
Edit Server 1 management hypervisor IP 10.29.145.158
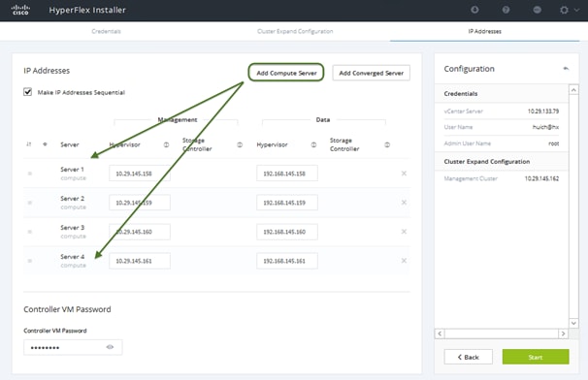click(140, 174)
